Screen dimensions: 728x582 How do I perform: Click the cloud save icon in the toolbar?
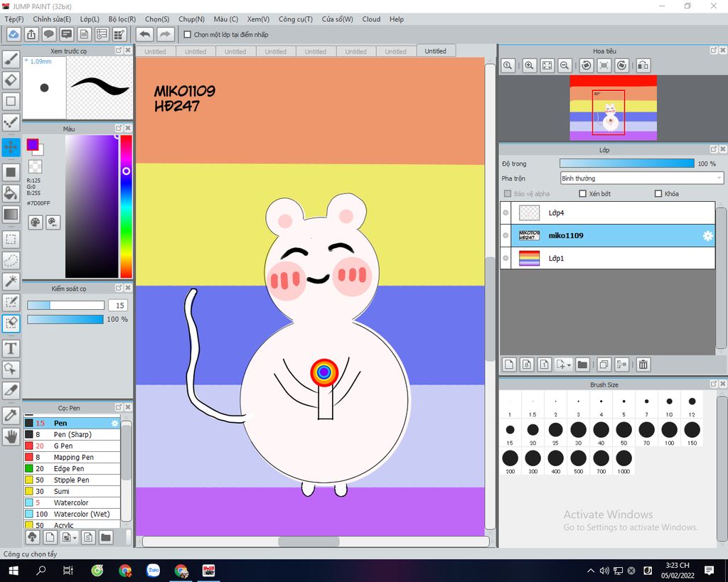click(14, 34)
